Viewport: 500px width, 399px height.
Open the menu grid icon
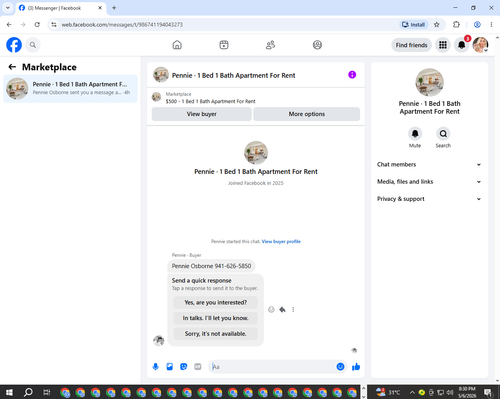click(x=443, y=45)
